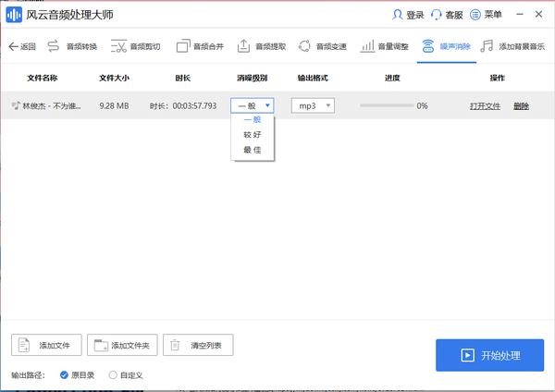Expand the mp3 output format dropdown
The height and width of the screenshot is (392, 555).
coord(314,106)
